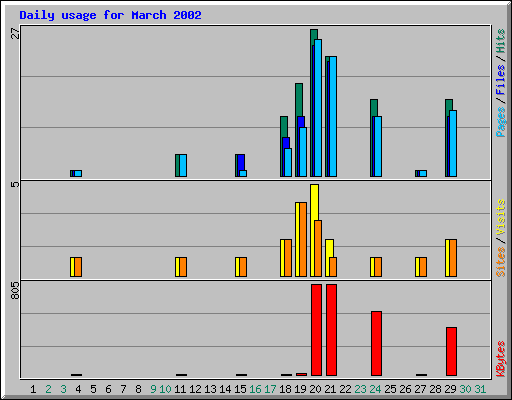Select the red KBytes bar for day 20
This screenshot has width=512, height=400.
click(316, 330)
